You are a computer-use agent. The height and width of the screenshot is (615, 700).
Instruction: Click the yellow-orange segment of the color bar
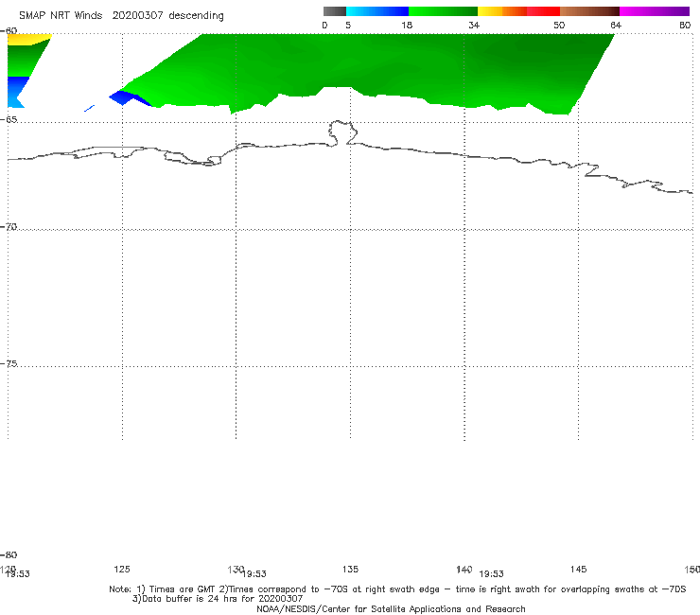coord(502,11)
